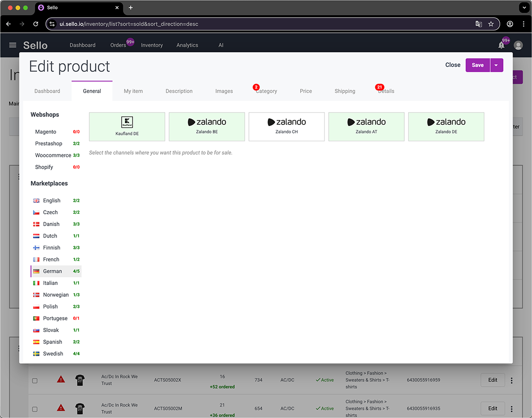Screen dimensions: 532x418
Task: Expand the browser extensions chevron top right
Action: [524, 8]
